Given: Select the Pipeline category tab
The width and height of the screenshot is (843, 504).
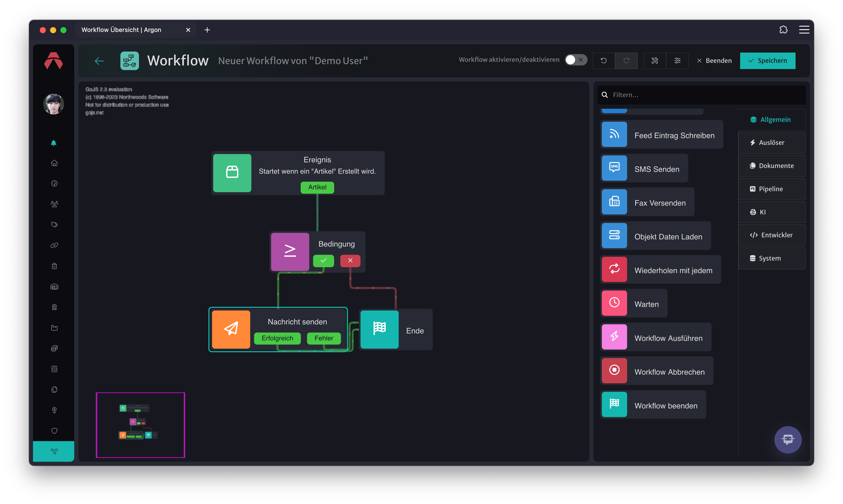Looking at the screenshot, I should (772, 189).
